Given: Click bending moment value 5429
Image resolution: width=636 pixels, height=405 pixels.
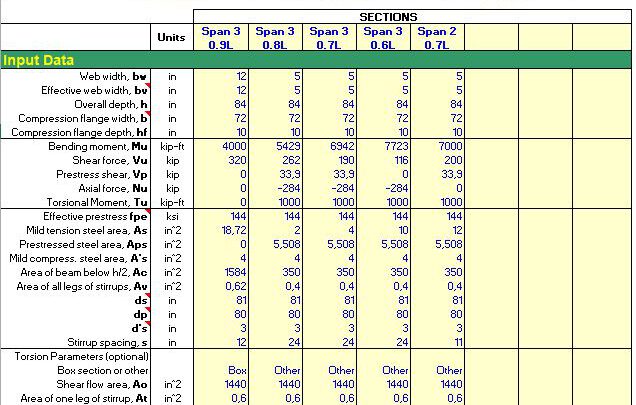Looking at the screenshot, I should tap(288, 146).
